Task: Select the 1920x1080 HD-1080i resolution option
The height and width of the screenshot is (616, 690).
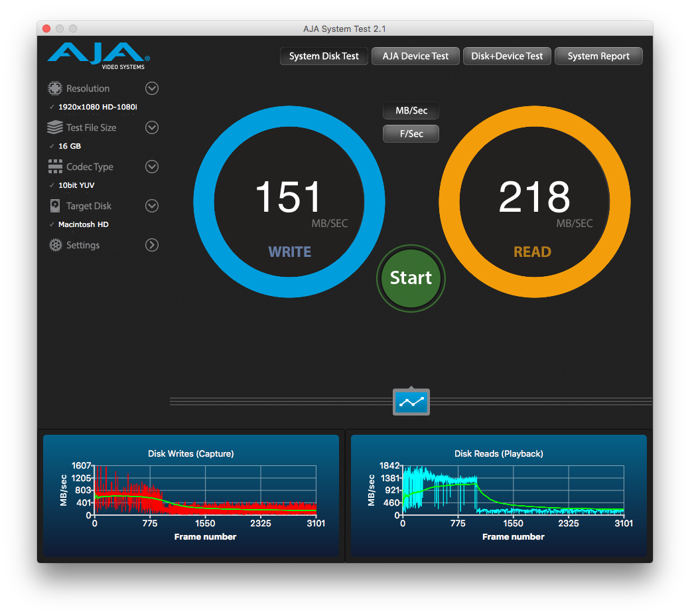Action: click(98, 107)
